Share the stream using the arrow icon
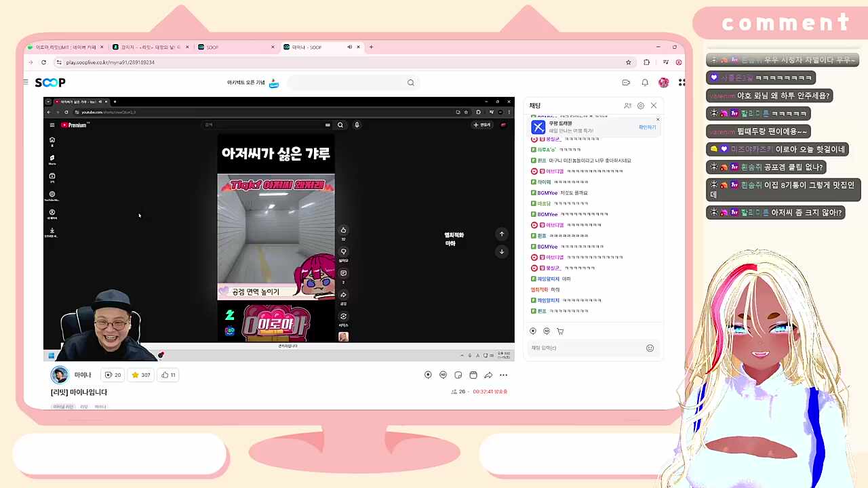This screenshot has height=488, width=868. tap(488, 375)
